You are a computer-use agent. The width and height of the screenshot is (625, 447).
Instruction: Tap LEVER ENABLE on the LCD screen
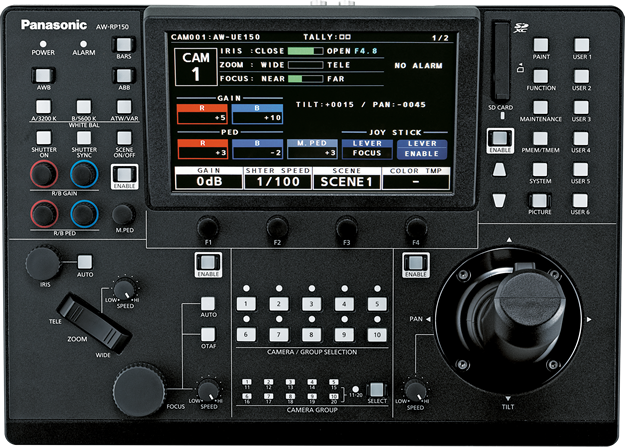[x=422, y=149]
